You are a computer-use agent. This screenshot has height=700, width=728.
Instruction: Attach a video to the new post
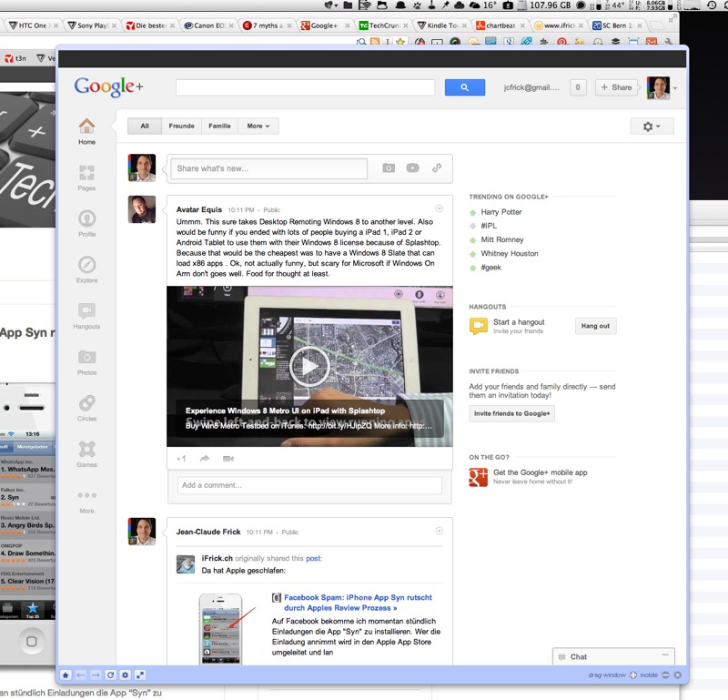(x=412, y=168)
